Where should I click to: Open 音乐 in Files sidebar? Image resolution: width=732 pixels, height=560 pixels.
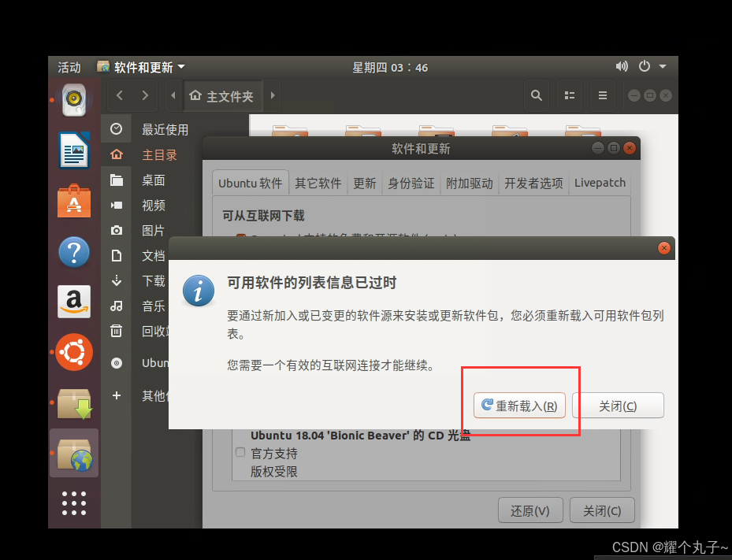click(x=153, y=306)
